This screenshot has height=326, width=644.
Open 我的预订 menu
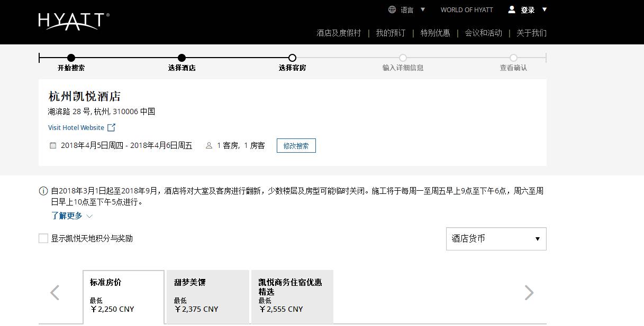(x=391, y=33)
